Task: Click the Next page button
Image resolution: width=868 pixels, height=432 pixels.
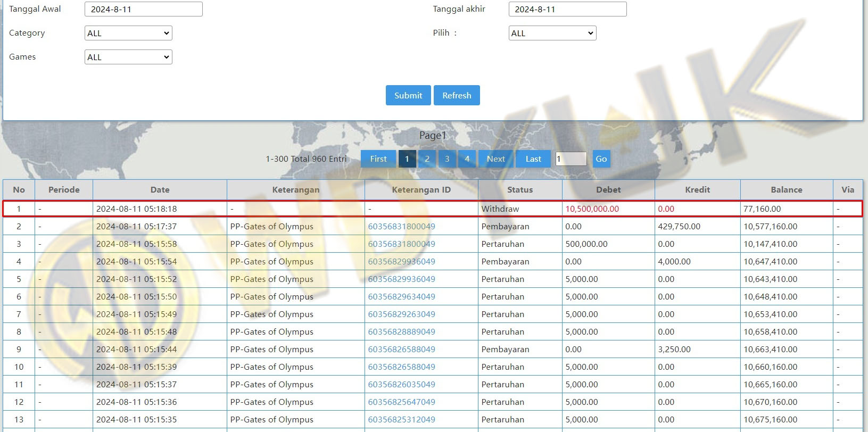Action: tap(495, 159)
